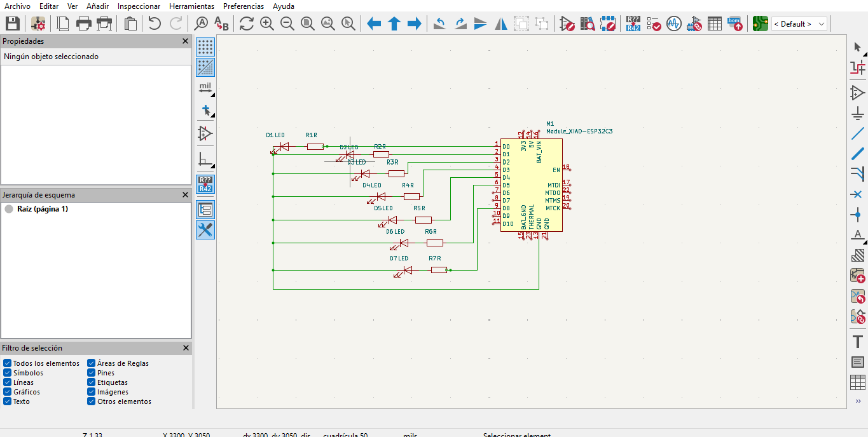Select the add power symbol tool
This screenshot has width=868, height=437.
coord(858,114)
